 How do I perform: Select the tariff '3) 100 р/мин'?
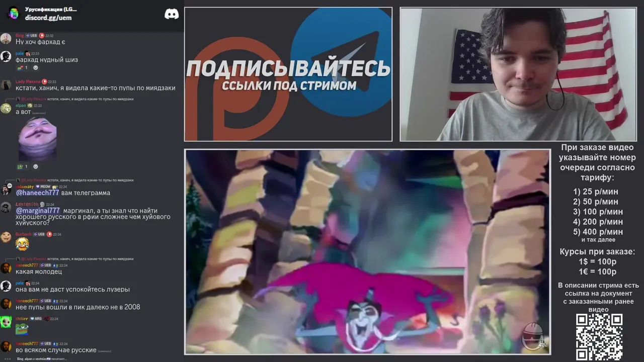coord(598,212)
